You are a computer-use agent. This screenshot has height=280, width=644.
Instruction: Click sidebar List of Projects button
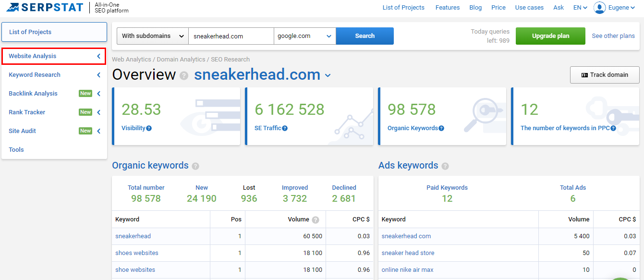(54, 32)
